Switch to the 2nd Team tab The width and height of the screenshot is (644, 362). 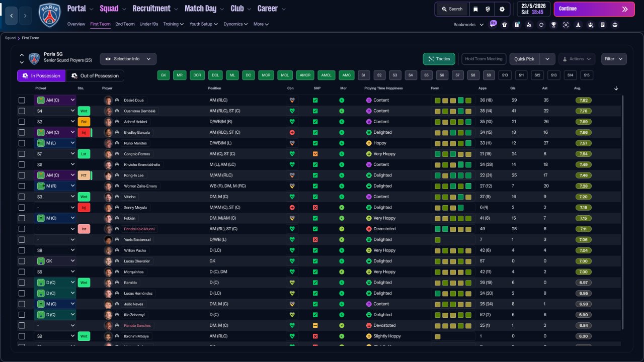coord(125,24)
